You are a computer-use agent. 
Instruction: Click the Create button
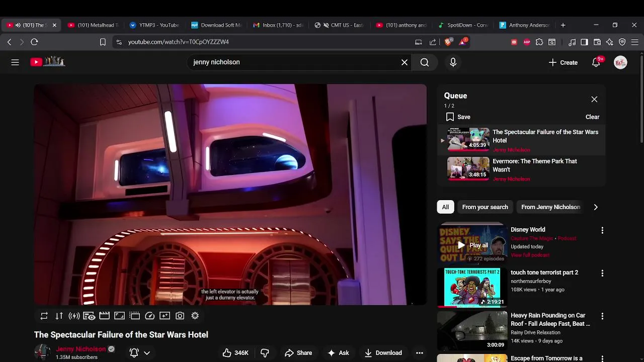pos(563,62)
